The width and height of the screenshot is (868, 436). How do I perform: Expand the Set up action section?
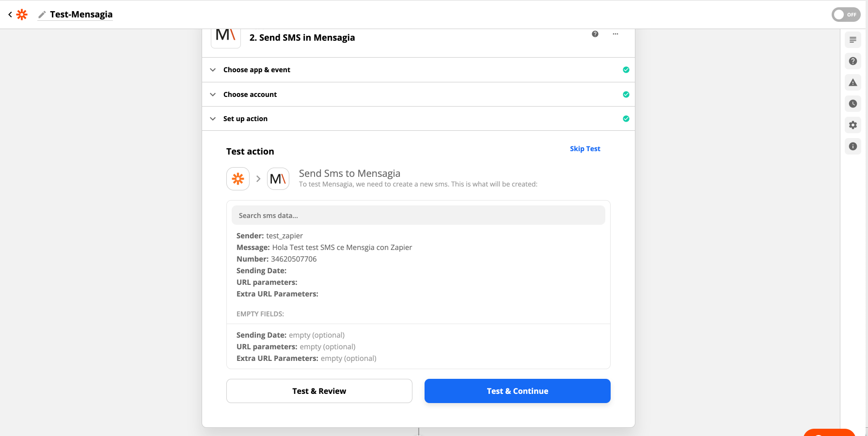(x=245, y=119)
